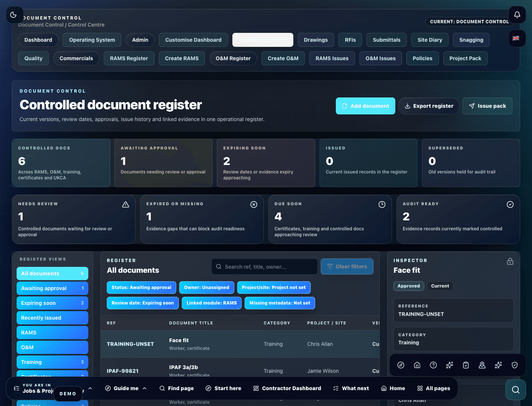
Task: Select the 'All documents' register view
Action: [52, 273]
